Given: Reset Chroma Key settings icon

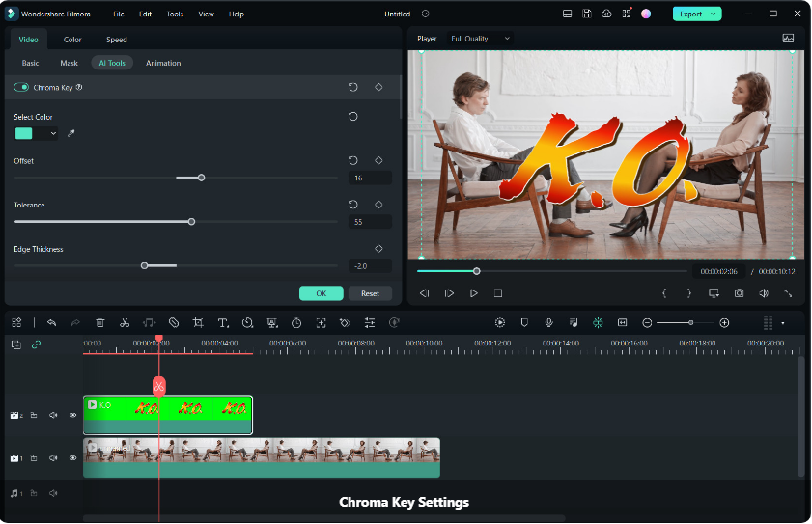Looking at the screenshot, I should click(353, 87).
